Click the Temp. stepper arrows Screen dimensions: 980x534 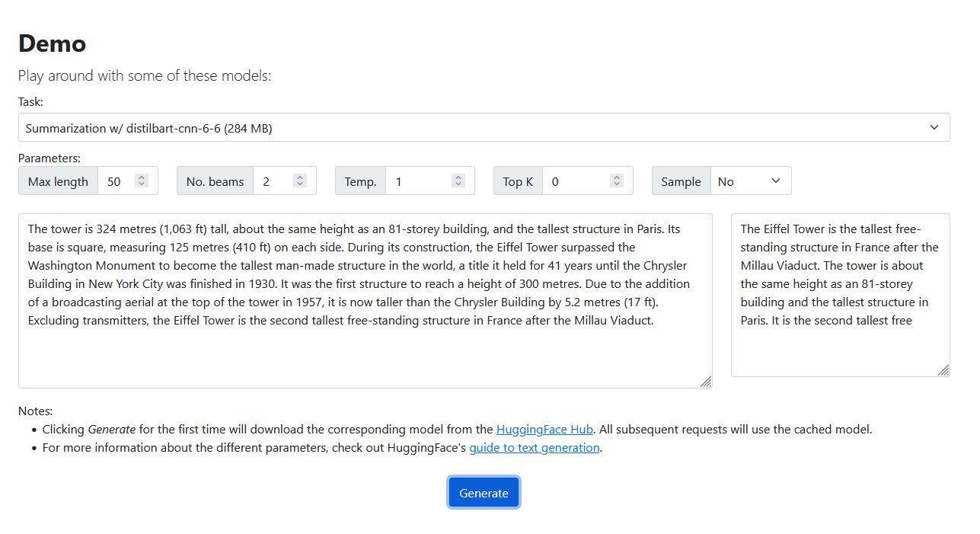[x=458, y=181]
